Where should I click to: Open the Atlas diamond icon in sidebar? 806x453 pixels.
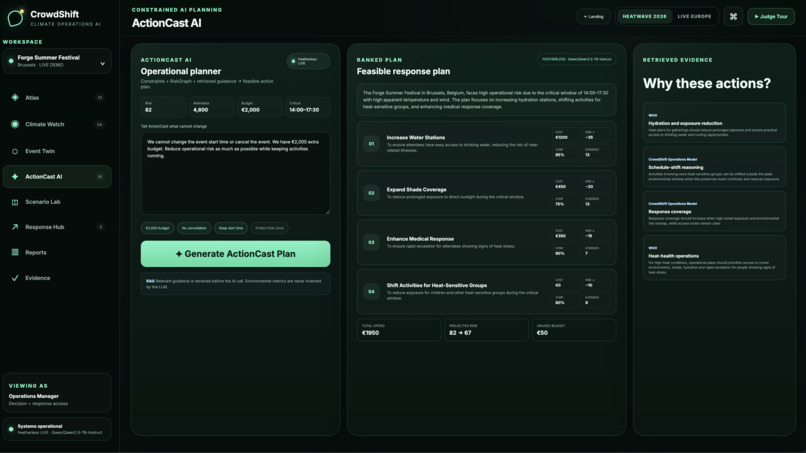click(x=15, y=97)
